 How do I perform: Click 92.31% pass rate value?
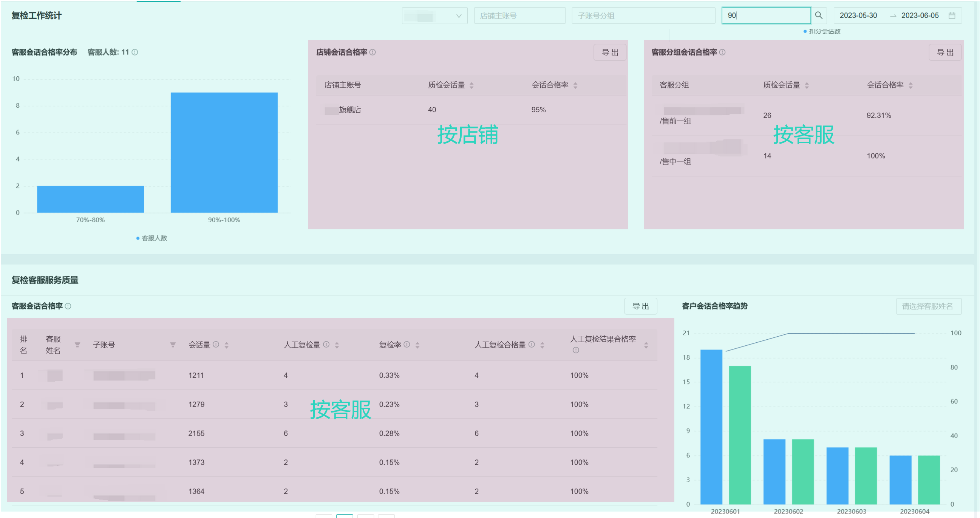pos(878,116)
